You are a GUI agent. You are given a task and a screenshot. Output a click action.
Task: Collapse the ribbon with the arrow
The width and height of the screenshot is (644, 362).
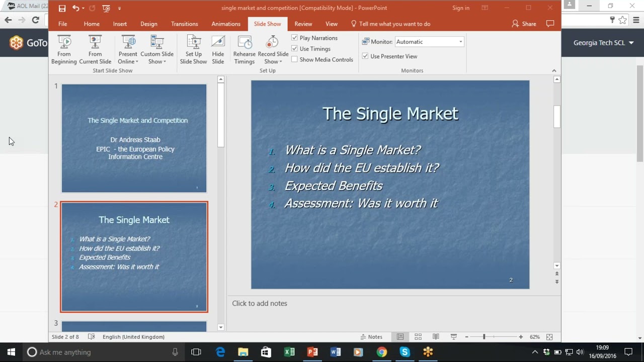point(554,71)
